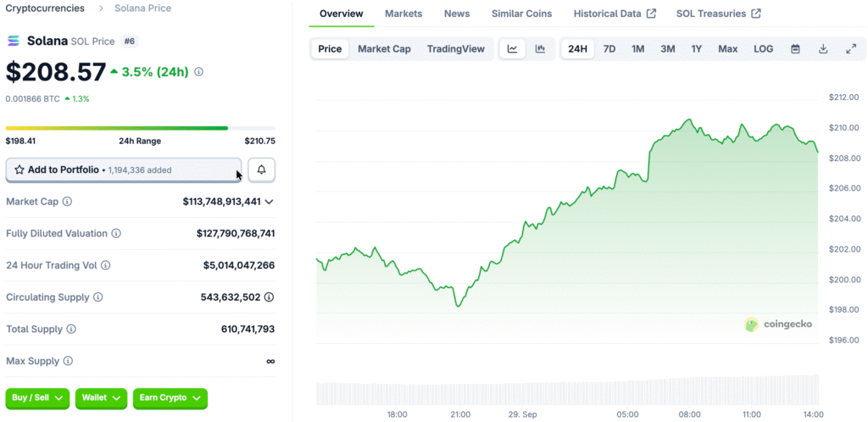Click Add to Portfolio button
Image resolution: width=868 pixels, height=422 pixels.
(124, 169)
